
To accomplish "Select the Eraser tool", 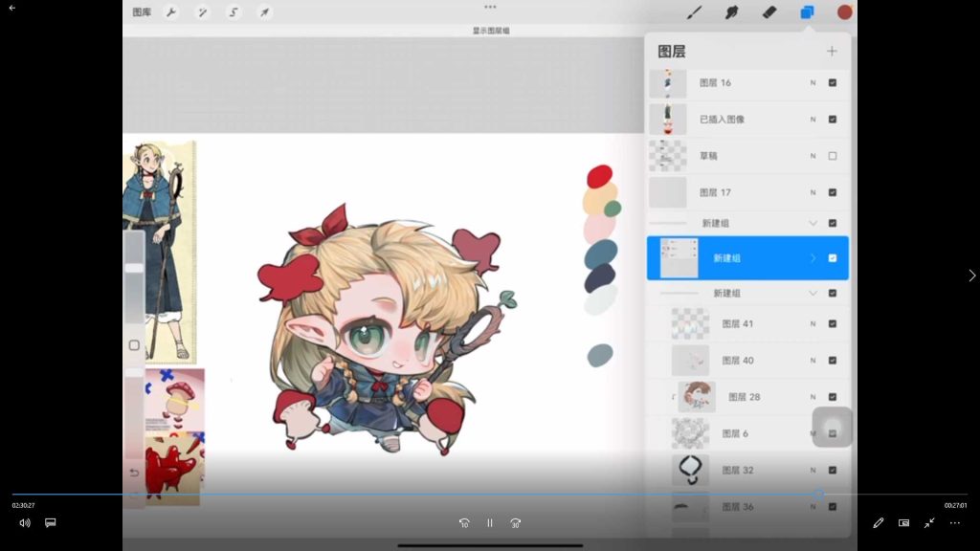I will (x=769, y=12).
